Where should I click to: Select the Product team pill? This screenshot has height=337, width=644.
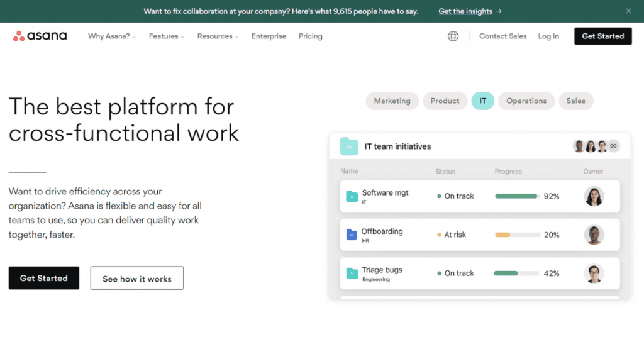point(445,101)
